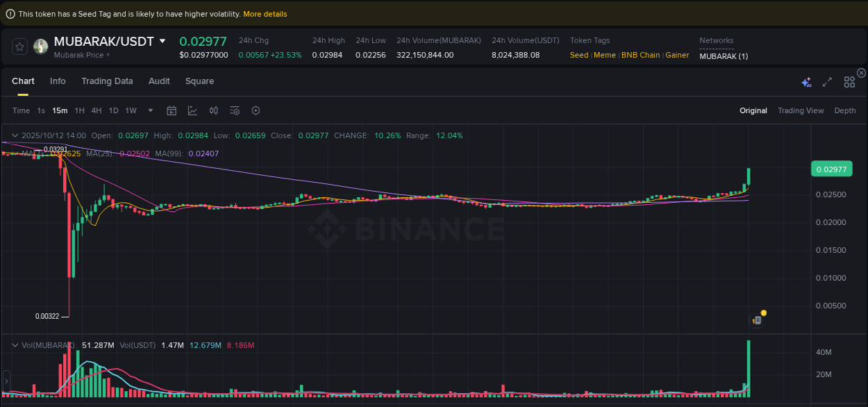Open the indicator list settings icon
The image size is (868, 407).
[234, 110]
